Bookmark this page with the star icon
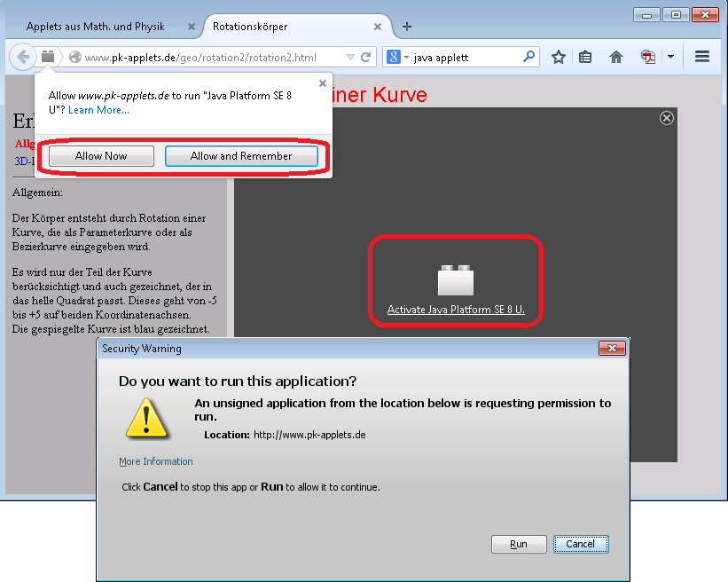This screenshot has height=582, width=728. click(558, 57)
